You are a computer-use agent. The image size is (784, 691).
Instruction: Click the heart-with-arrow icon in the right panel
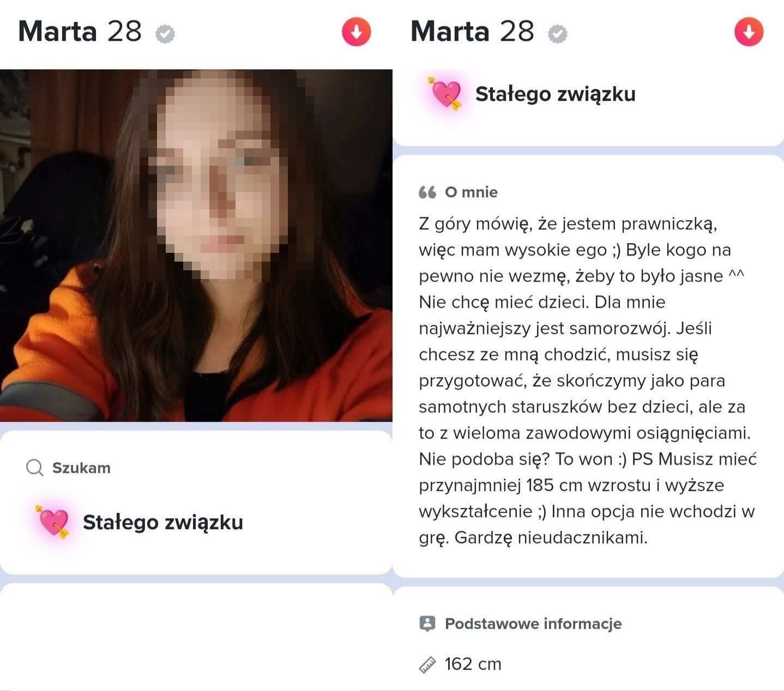point(446,93)
